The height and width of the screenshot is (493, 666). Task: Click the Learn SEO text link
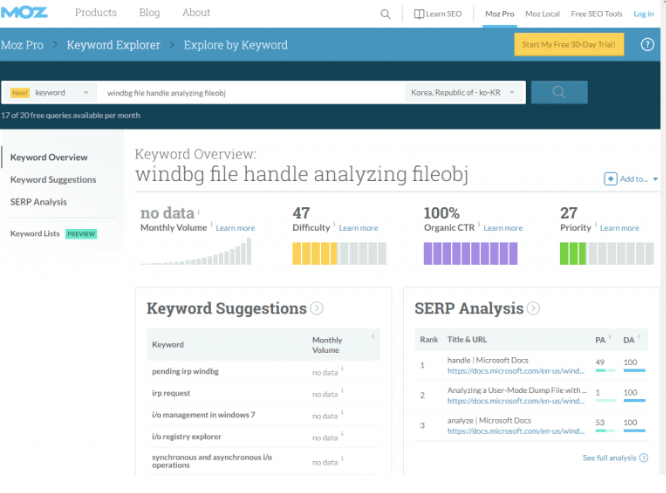coord(443,14)
